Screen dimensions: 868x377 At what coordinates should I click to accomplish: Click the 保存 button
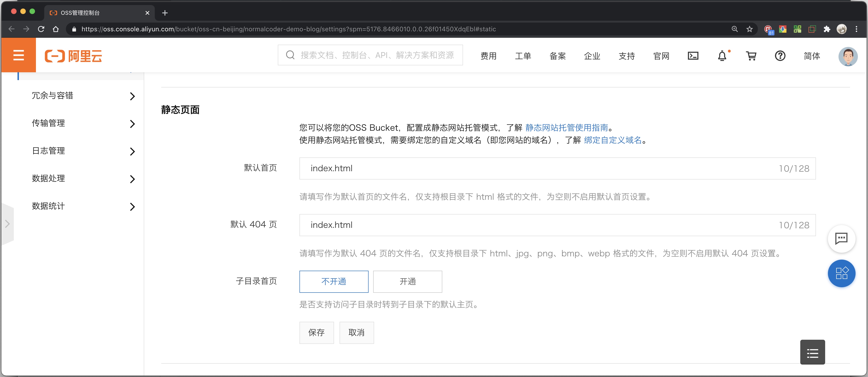(x=316, y=333)
